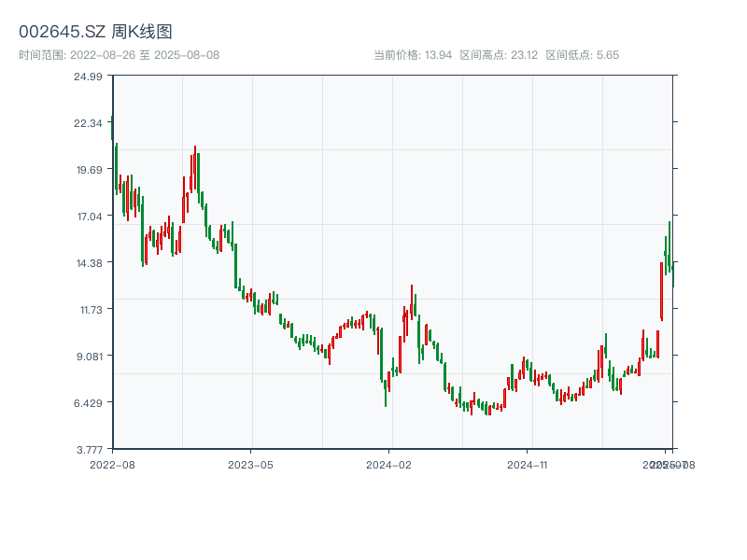The height and width of the screenshot is (560, 747).
Task: Click x-axis label 2024-11
Action: (527, 465)
